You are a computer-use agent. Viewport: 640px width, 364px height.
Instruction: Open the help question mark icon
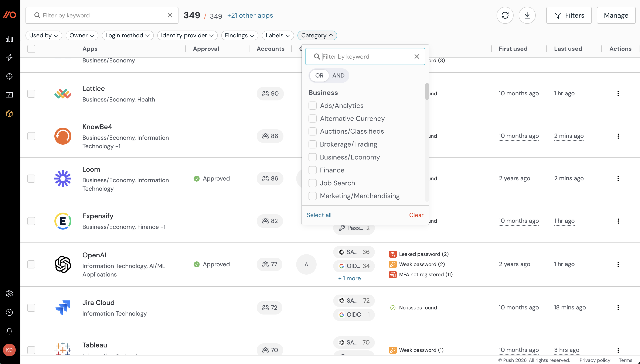tap(9, 312)
